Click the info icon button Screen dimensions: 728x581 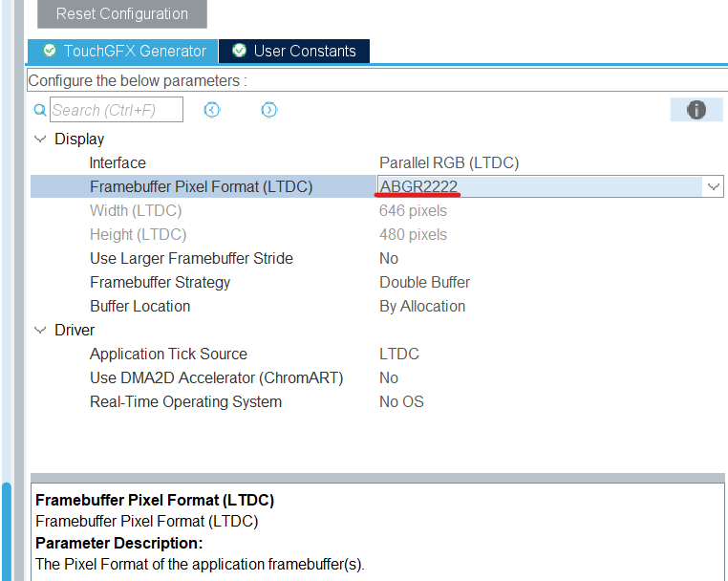click(x=696, y=110)
